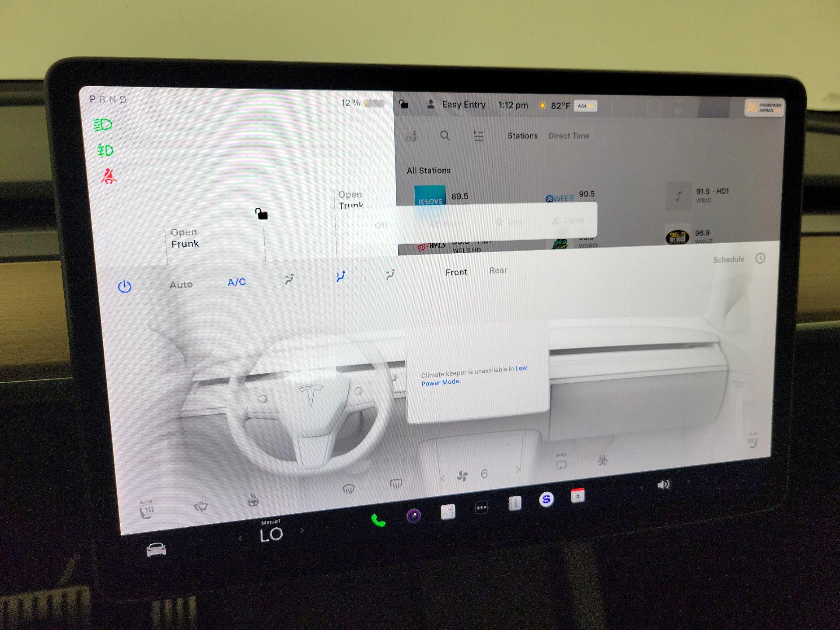Raise volume with right chevron
Viewport: 840px width, 630px height.
click(x=688, y=481)
